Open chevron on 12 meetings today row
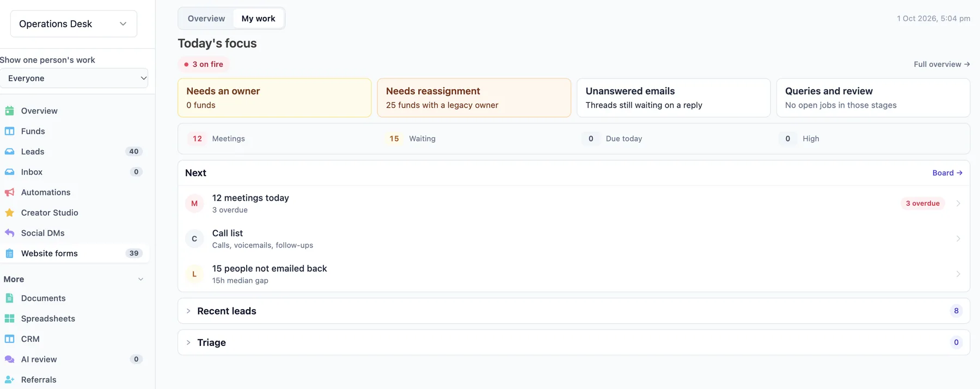 point(958,203)
